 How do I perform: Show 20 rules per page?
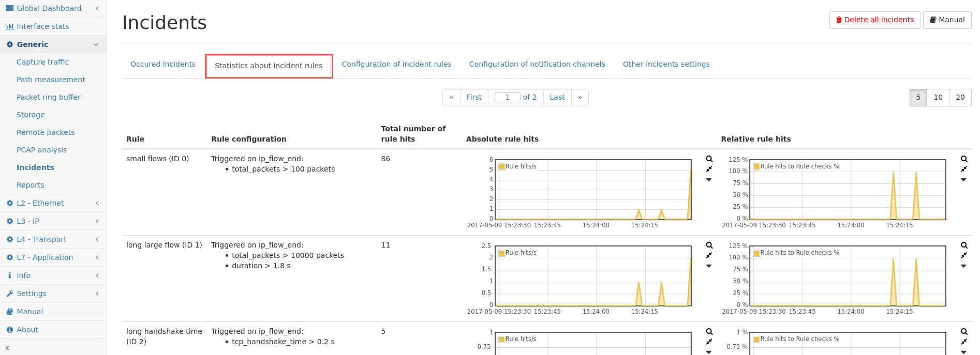pyautogui.click(x=960, y=97)
